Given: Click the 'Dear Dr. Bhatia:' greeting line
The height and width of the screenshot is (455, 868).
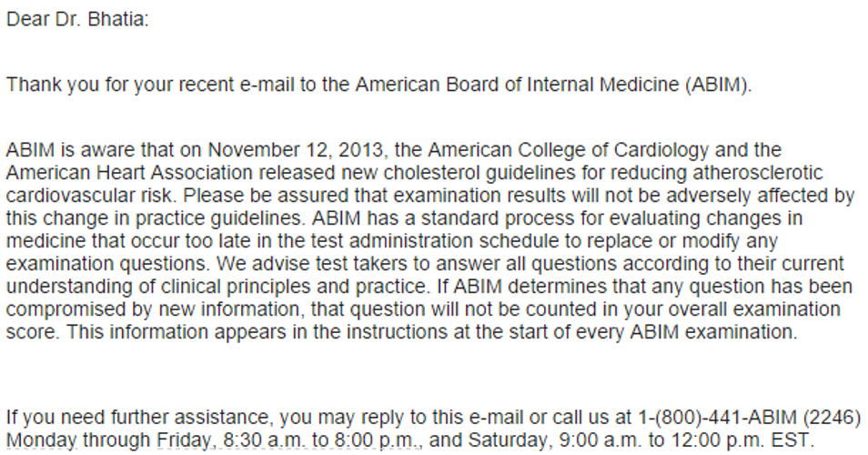Looking at the screenshot, I should [77, 19].
